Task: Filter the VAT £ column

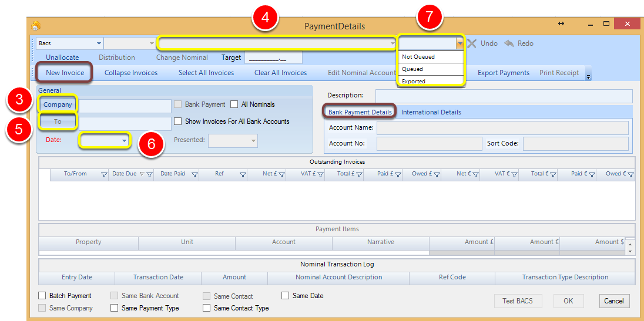Action: pos(320,175)
